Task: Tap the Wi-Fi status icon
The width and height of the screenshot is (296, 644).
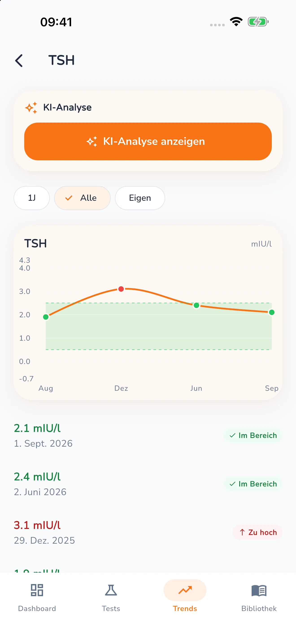Action: 236,22
